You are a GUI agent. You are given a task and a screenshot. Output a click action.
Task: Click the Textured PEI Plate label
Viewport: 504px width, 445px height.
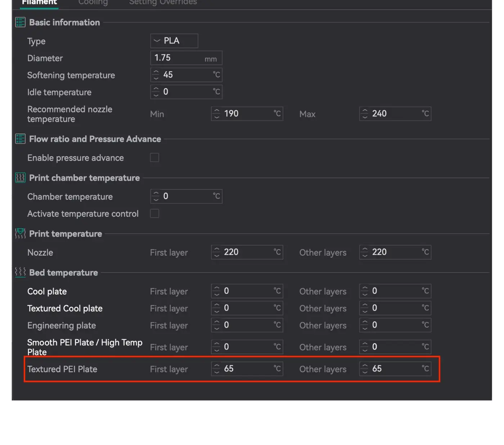point(62,369)
